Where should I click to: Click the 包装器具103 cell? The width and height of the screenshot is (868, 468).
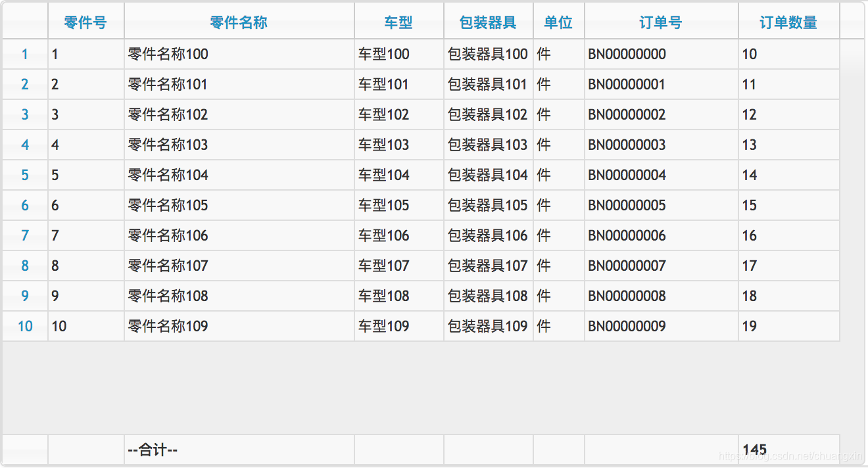click(x=489, y=145)
